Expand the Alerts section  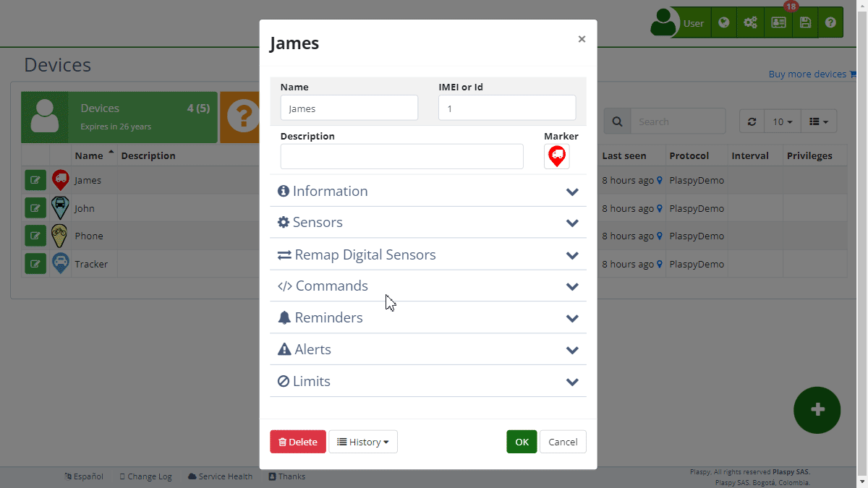[427, 350]
